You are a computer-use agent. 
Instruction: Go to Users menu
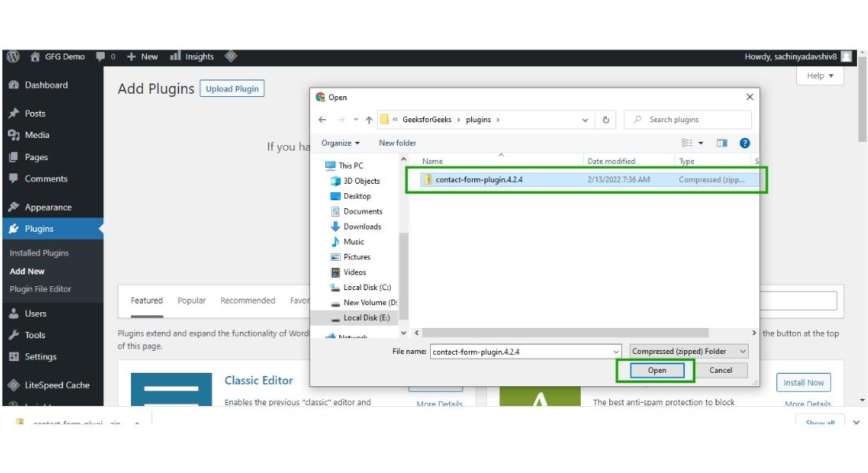(36, 313)
